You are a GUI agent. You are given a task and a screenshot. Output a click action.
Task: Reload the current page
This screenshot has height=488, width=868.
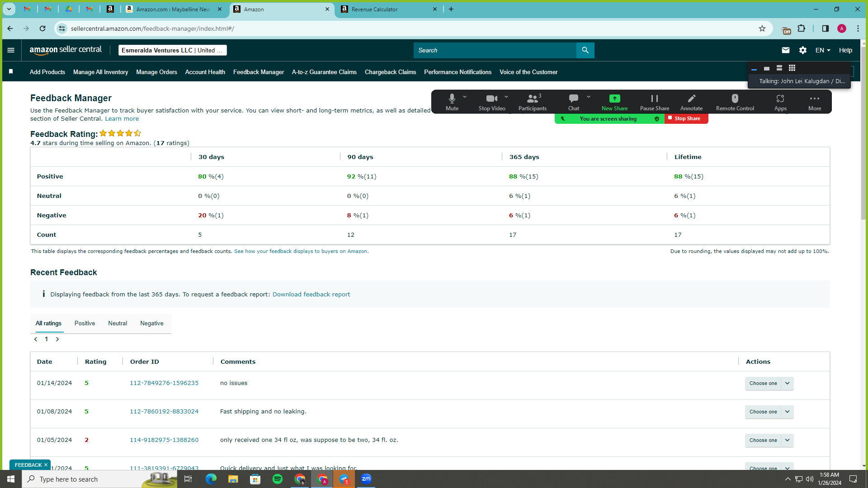42,28
